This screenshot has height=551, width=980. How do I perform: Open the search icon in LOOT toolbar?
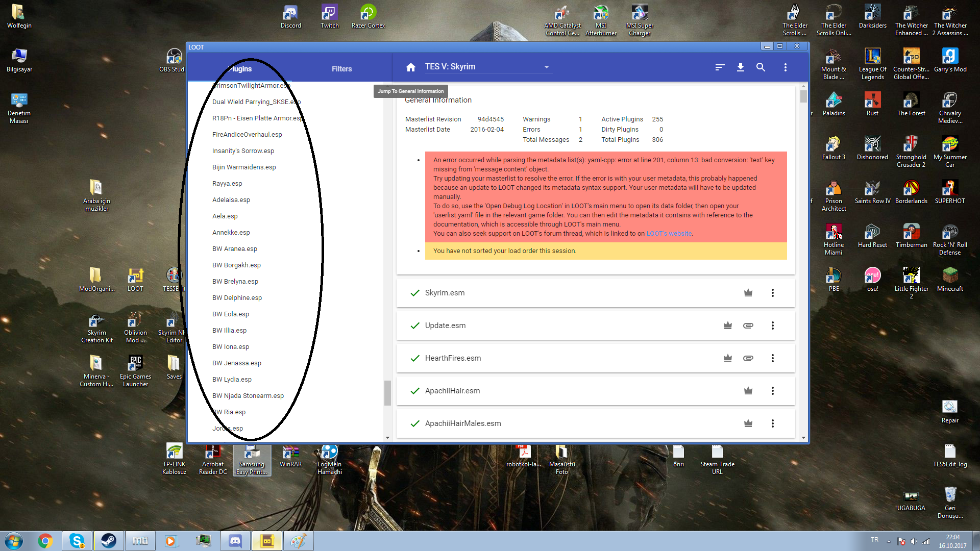[761, 67]
